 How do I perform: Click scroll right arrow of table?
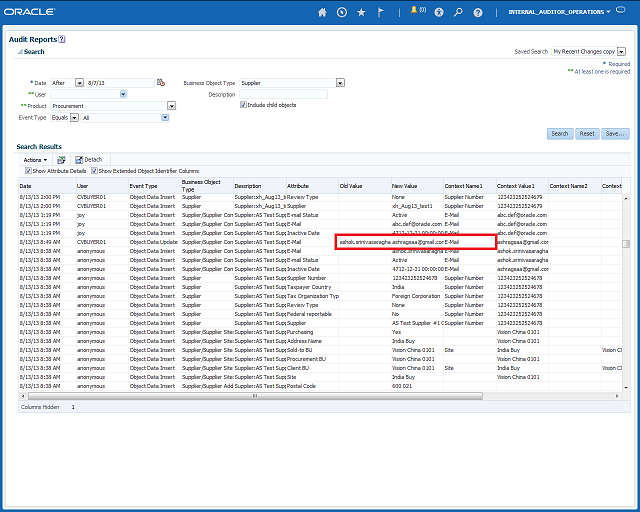point(617,396)
